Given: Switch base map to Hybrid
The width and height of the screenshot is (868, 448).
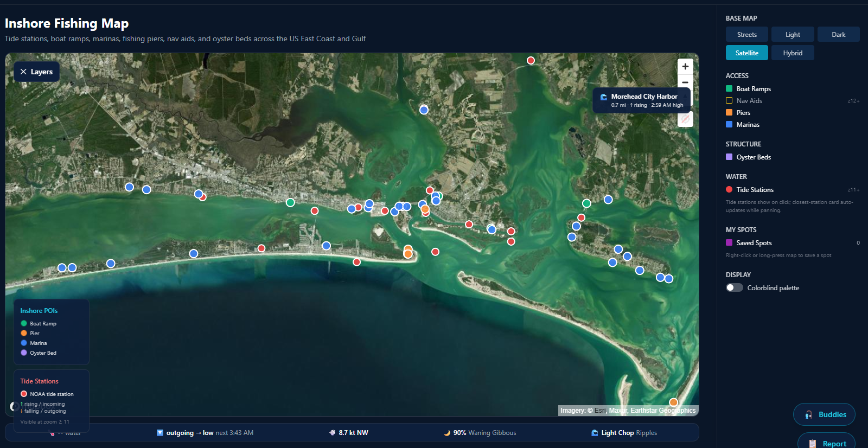Looking at the screenshot, I should [793, 53].
